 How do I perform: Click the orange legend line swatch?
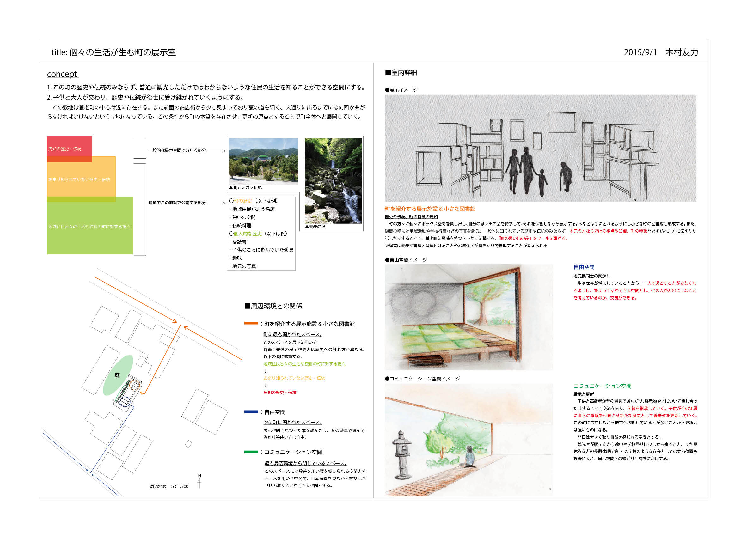[251, 323]
